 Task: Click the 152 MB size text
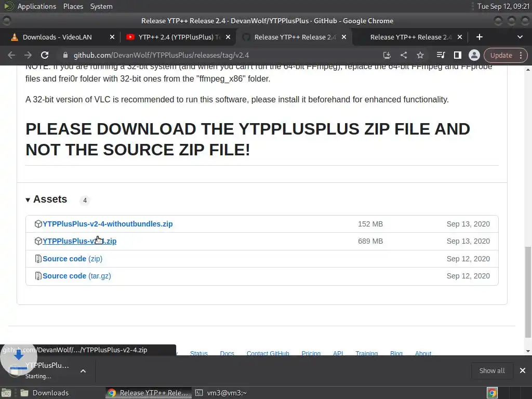[x=370, y=224]
